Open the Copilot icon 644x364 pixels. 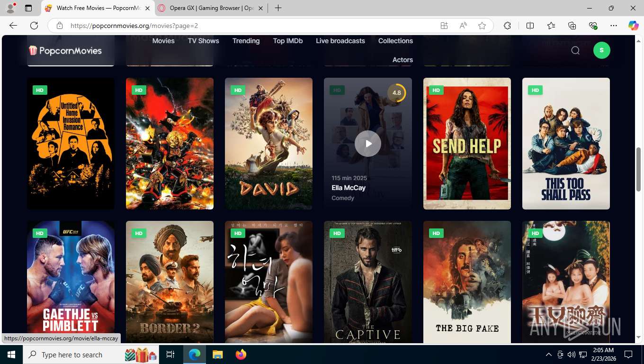click(633, 26)
